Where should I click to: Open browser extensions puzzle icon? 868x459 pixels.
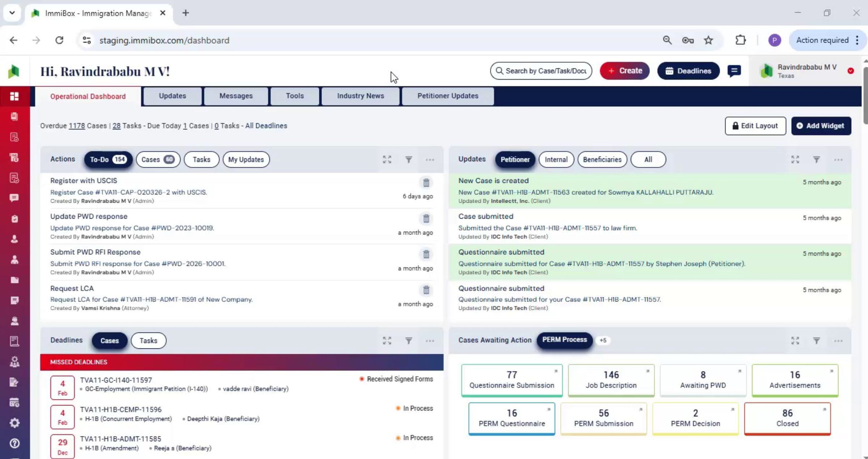click(x=740, y=40)
